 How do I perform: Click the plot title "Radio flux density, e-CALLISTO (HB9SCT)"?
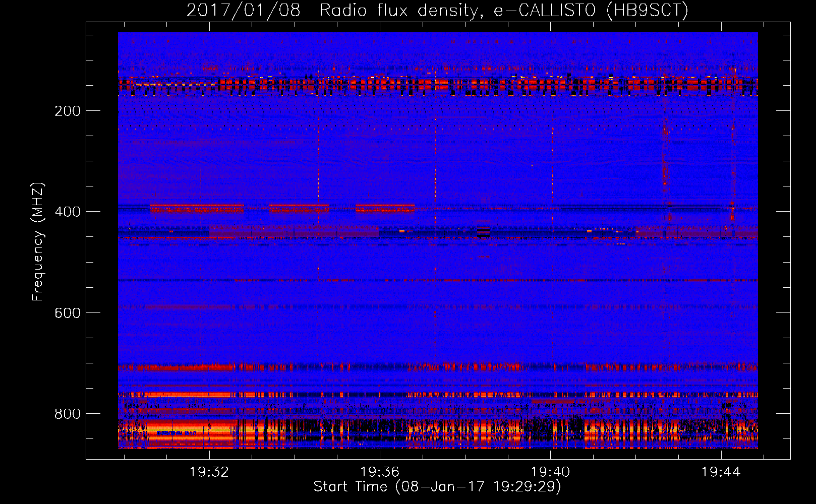click(x=504, y=10)
